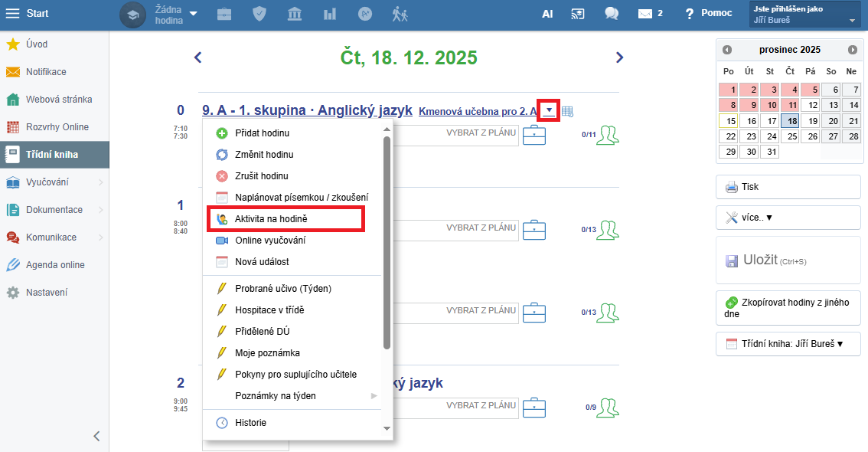This screenshot has width=868, height=452.
Task: Select day 19 in the December calendar
Action: pyautogui.click(x=811, y=120)
